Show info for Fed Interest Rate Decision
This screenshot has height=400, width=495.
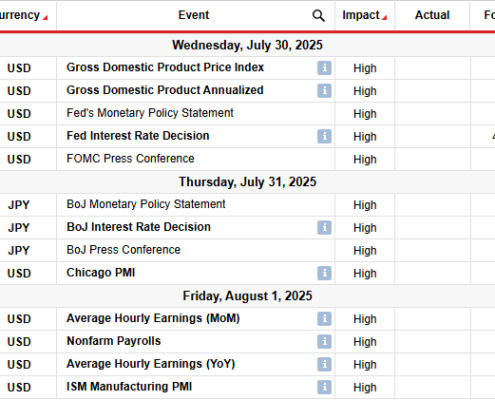[324, 136]
